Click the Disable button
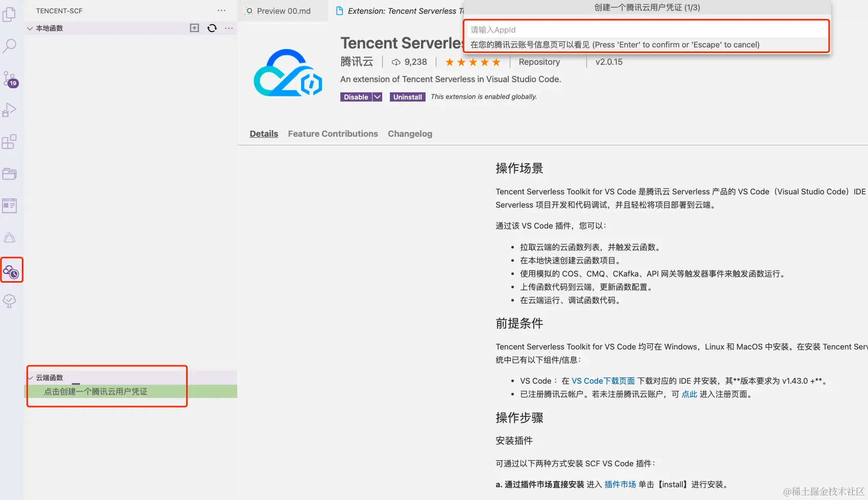Image resolution: width=868 pixels, height=500 pixels. click(x=356, y=97)
